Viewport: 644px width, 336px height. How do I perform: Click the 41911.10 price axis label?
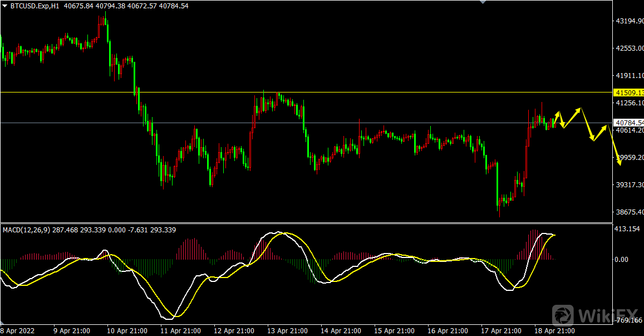tap(630, 76)
